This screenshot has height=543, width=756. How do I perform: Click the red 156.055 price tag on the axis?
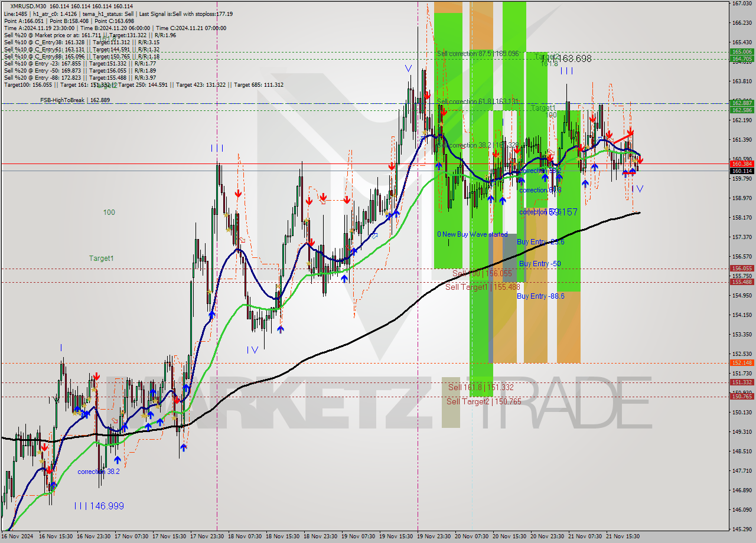click(x=742, y=268)
